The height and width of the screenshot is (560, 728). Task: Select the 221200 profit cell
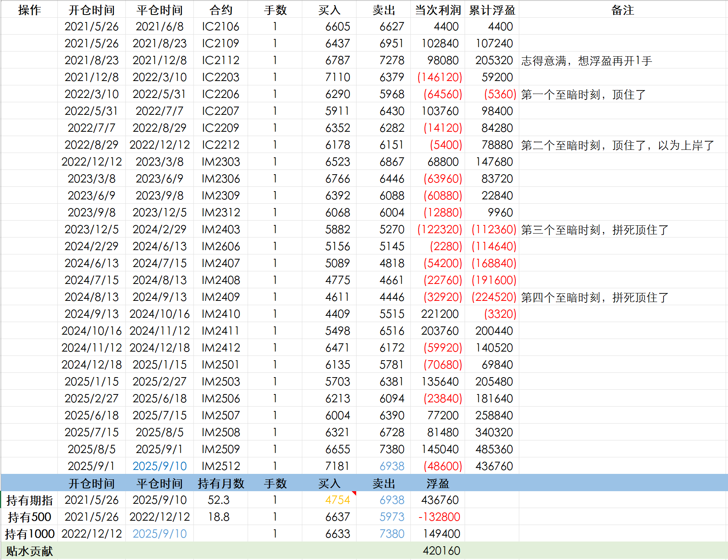coord(439,314)
